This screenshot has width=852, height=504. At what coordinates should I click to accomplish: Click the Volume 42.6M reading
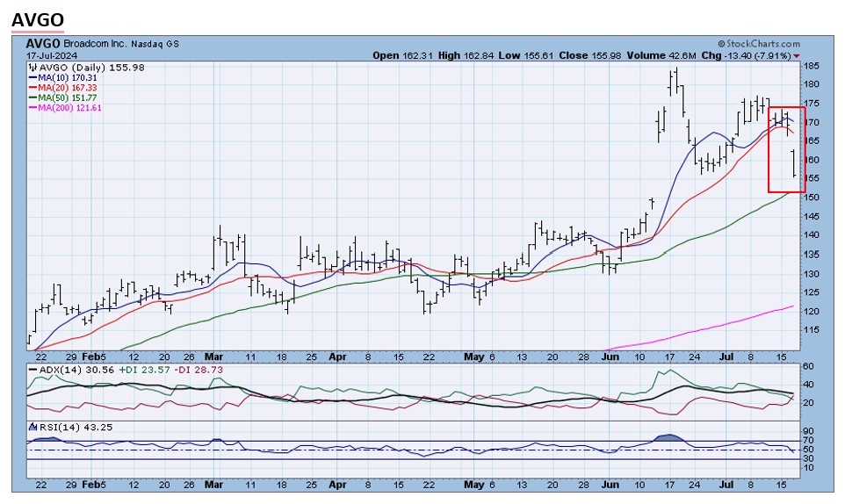[661, 55]
